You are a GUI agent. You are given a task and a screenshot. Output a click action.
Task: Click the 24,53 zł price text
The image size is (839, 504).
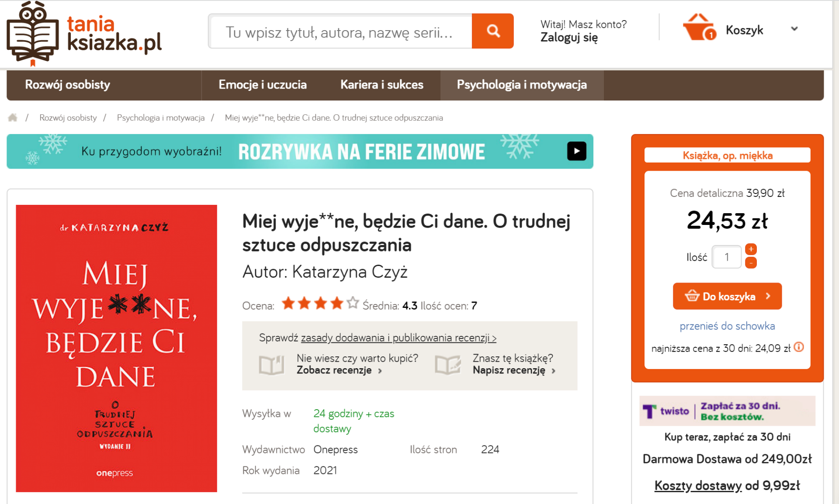pyautogui.click(x=727, y=221)
